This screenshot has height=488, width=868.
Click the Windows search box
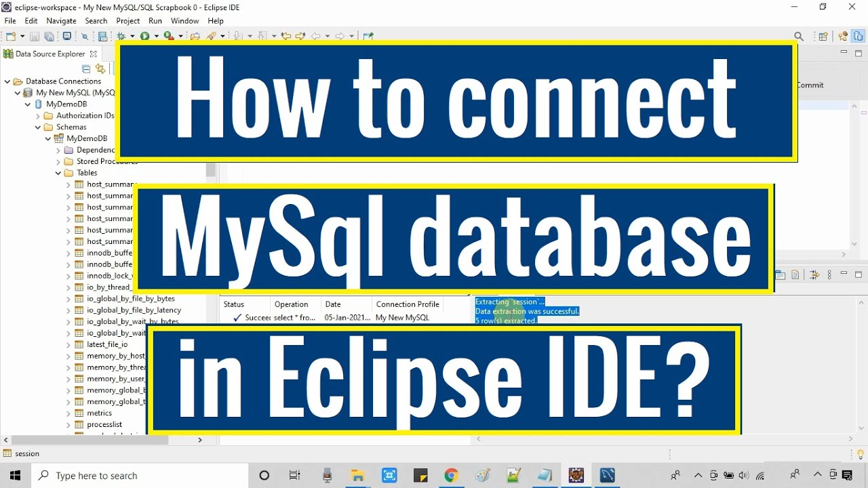pyautogui.click(x=139, y=476)
